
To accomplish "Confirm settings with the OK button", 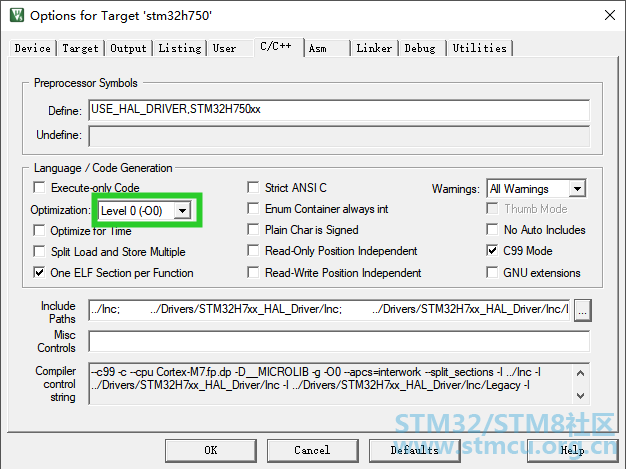I will [x=211, y=450].
